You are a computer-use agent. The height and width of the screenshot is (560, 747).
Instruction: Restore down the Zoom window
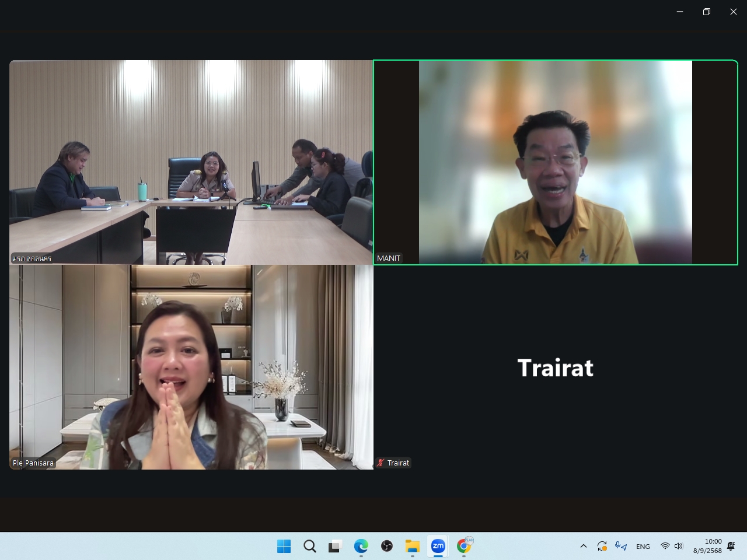pyautogui.click(x=706, y=12)
